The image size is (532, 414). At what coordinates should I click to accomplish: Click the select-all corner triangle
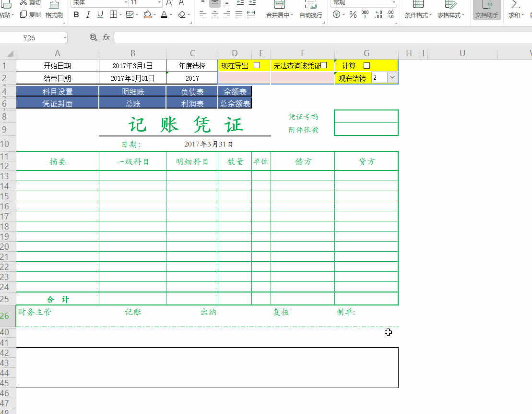pos(10,53)
